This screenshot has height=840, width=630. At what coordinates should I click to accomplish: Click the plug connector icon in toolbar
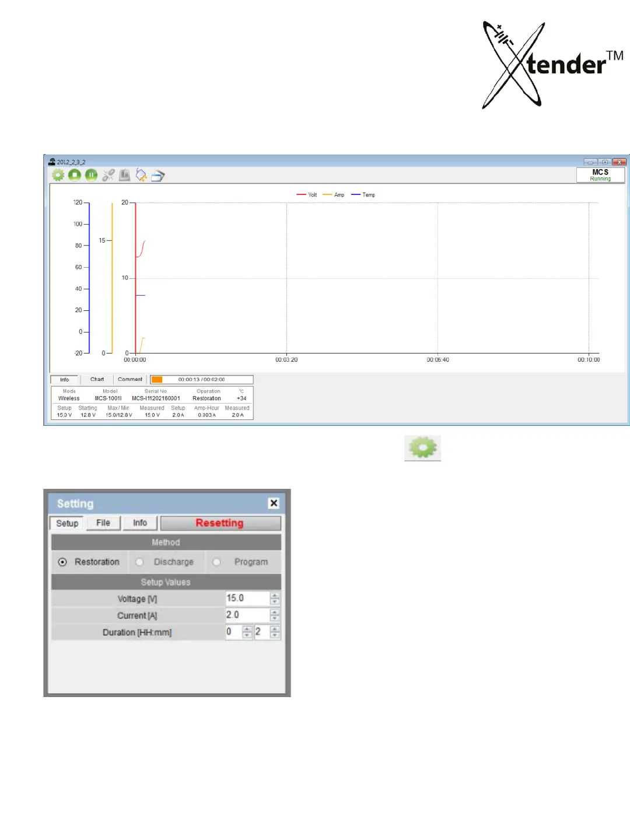pyautogui.click(x=141, y=175)
